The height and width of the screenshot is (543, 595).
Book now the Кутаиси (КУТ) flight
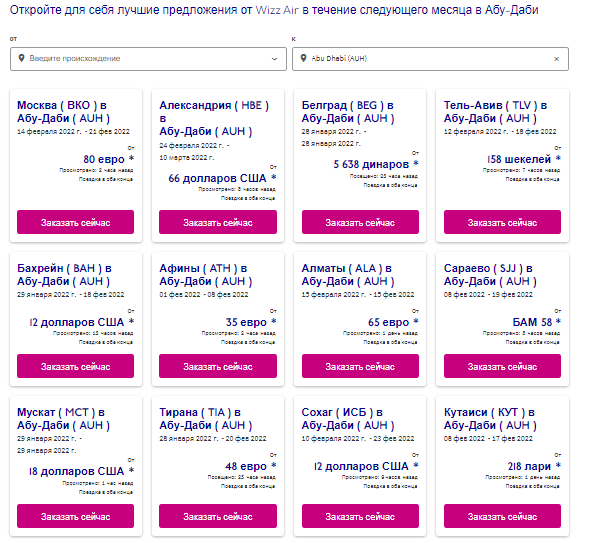[x=502, y=516]
